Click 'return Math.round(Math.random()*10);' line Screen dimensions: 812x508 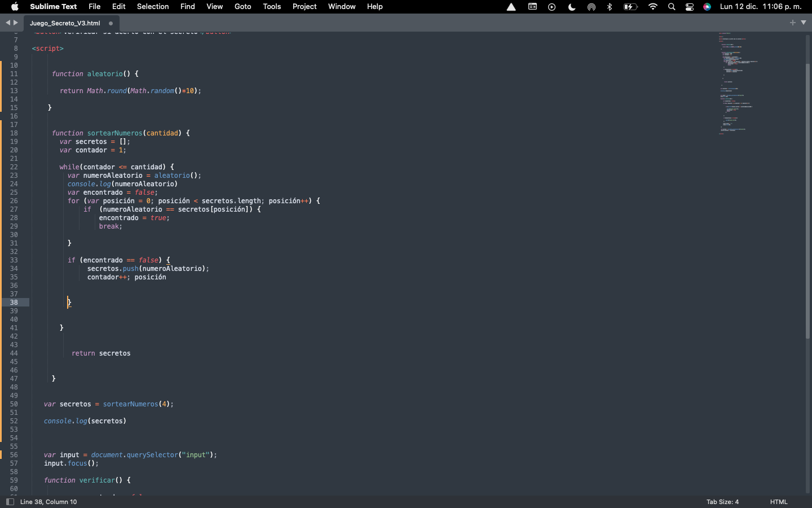[x=130, y=91]
